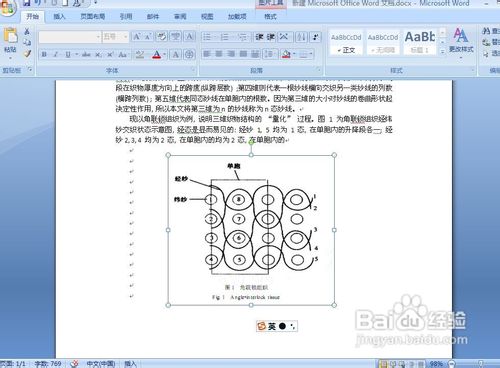The width and height of the screenshot is (500, 368).
Task: Expand the styles gallery More arrow
Action: (442, 52)
